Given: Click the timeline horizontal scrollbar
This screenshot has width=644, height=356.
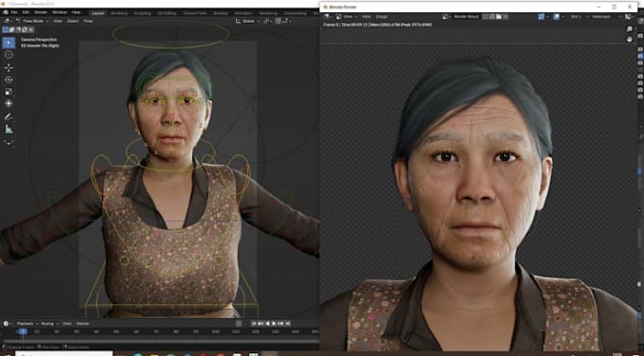Looking at the screenshot, I should point(161,341).
